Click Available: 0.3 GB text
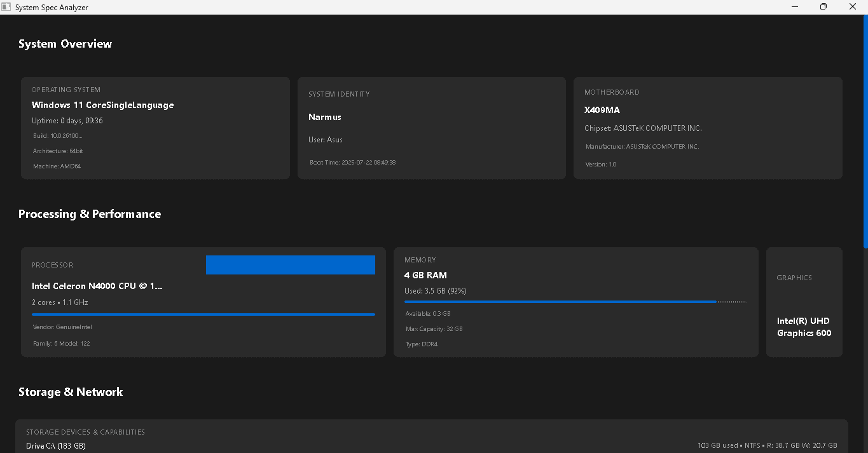 [x=428, y=314]
